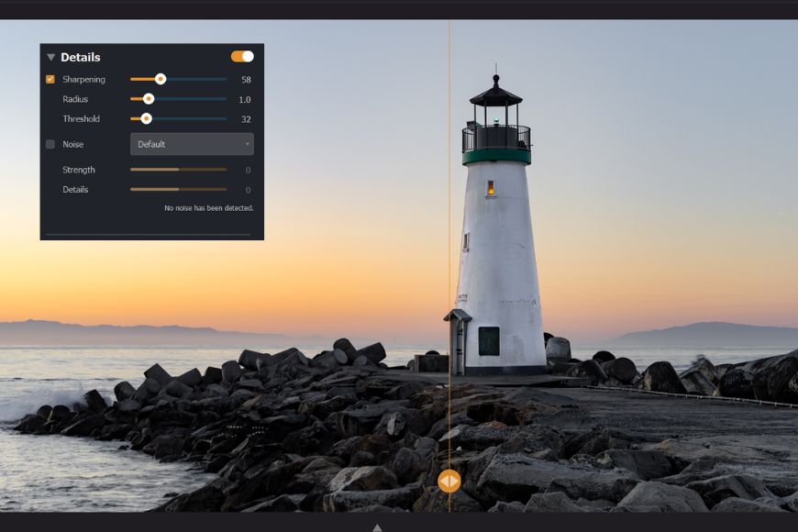Click the Sharpening label
The height and width of the screenshot is (532, 798).
(x=84, y=80)
